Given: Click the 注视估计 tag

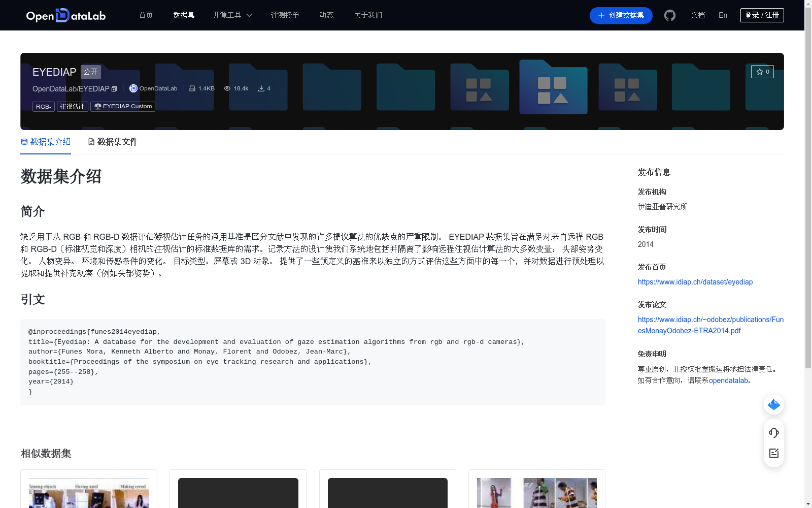Looking at the screenshot, I should tap(72, 107).
